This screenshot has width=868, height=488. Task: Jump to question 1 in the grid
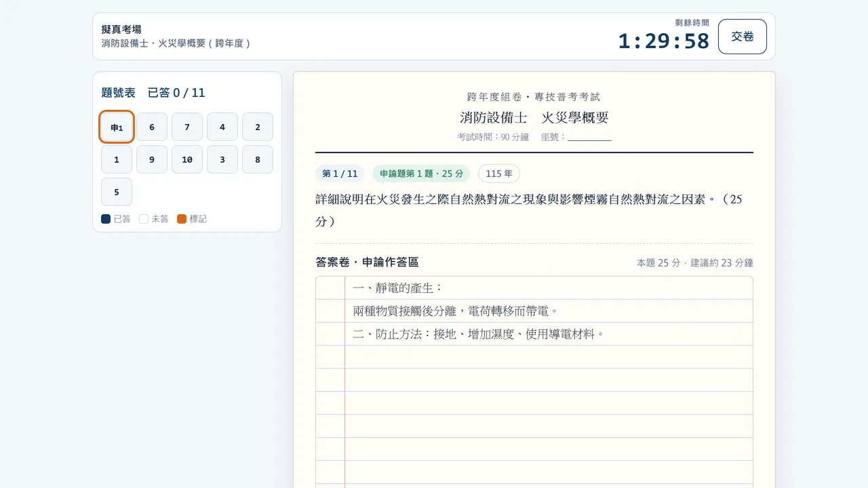pyautogui.click(x=117, y=160)
